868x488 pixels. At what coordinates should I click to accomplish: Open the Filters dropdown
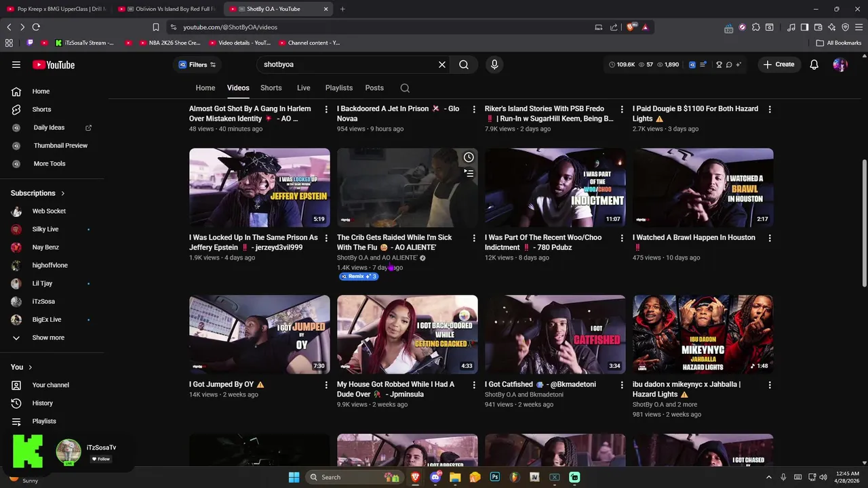tap(197, 64)
